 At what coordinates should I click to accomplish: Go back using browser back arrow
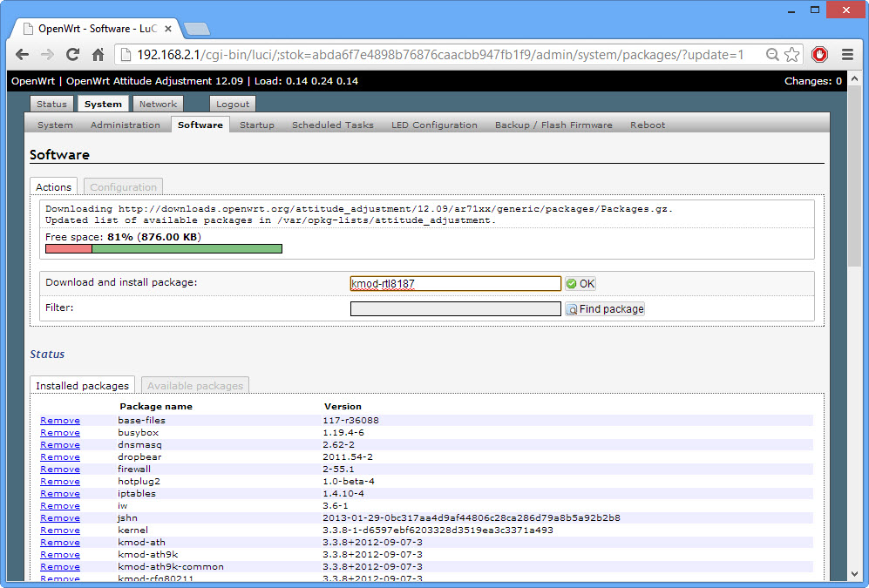tap(22, 54)
